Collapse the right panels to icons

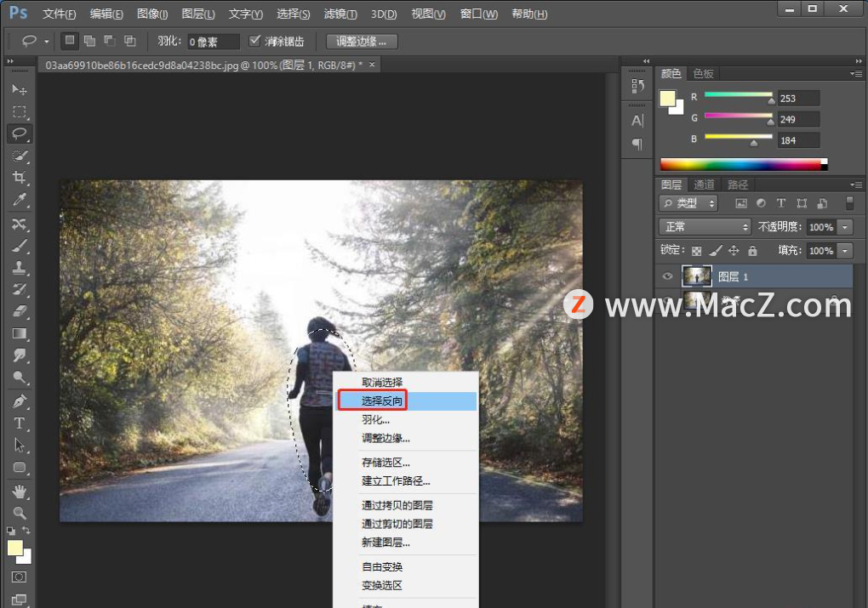coord(859,61)
